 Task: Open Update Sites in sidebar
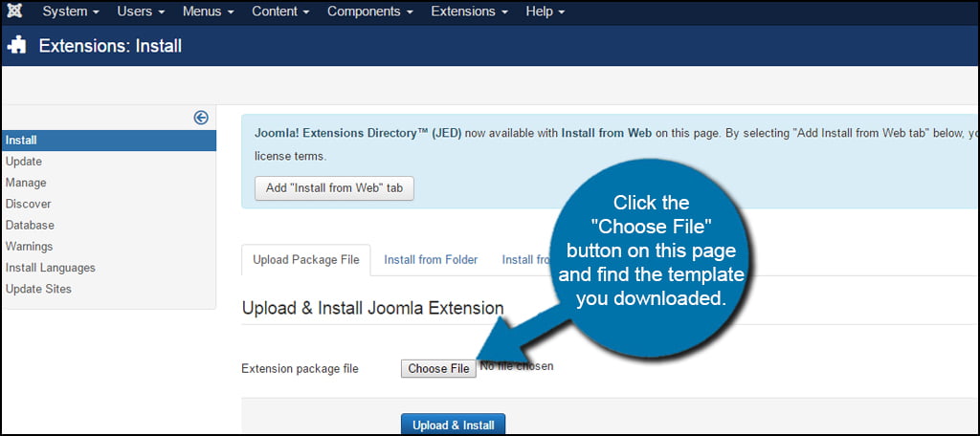point(38,289)
